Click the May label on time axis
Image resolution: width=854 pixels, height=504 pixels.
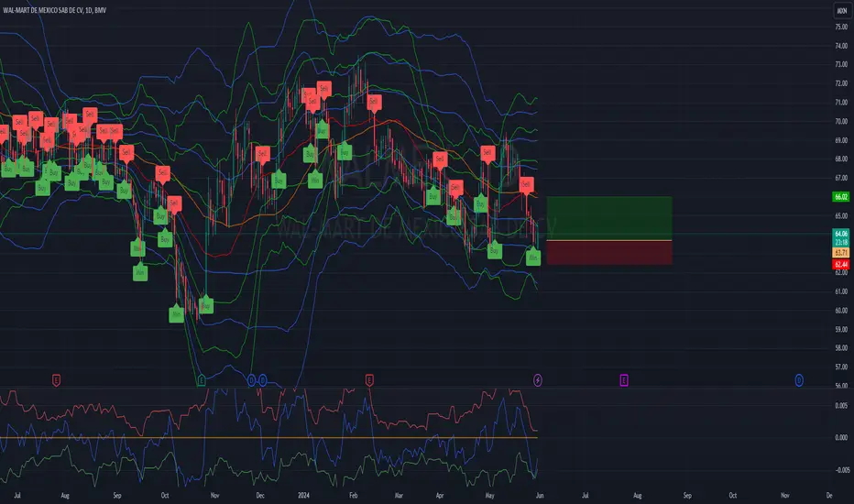489,495
